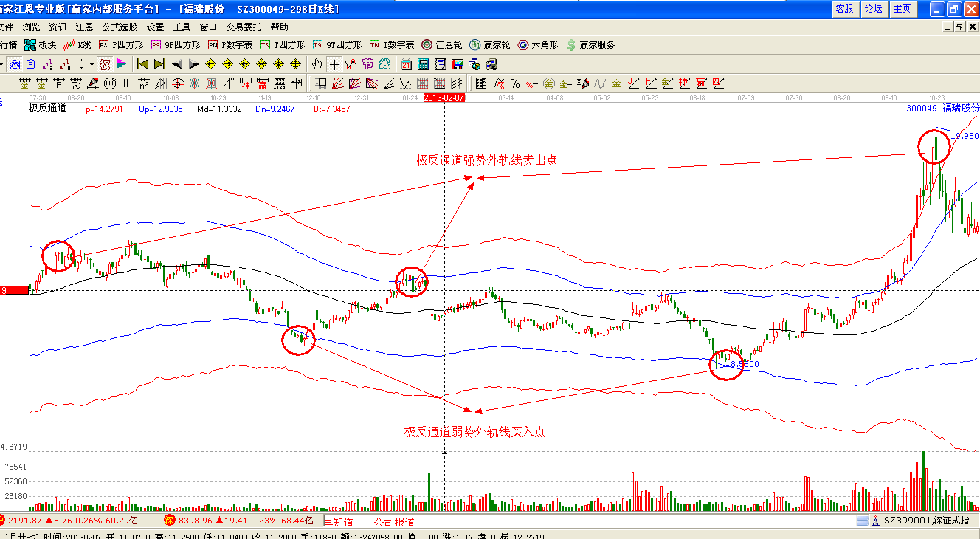The width and height of the screenshot is (980, 539).
Task: Click the calculator icon in toolbar
Action: 424,64
